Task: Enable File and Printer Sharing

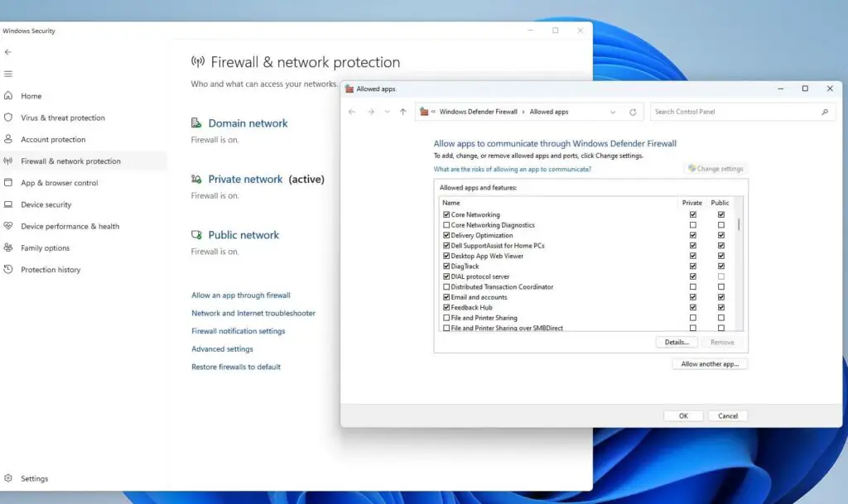Action: [x=446, y=317]
